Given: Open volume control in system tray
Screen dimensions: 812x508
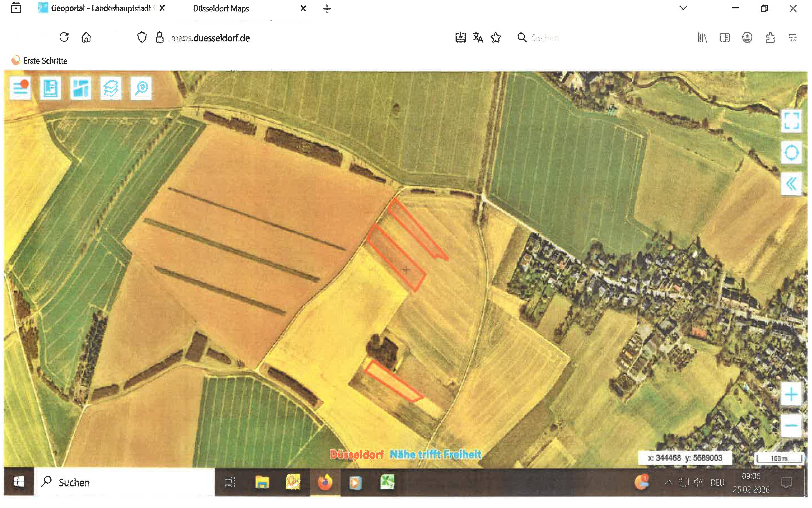Looking at the screenshot, I should [698, 483].
